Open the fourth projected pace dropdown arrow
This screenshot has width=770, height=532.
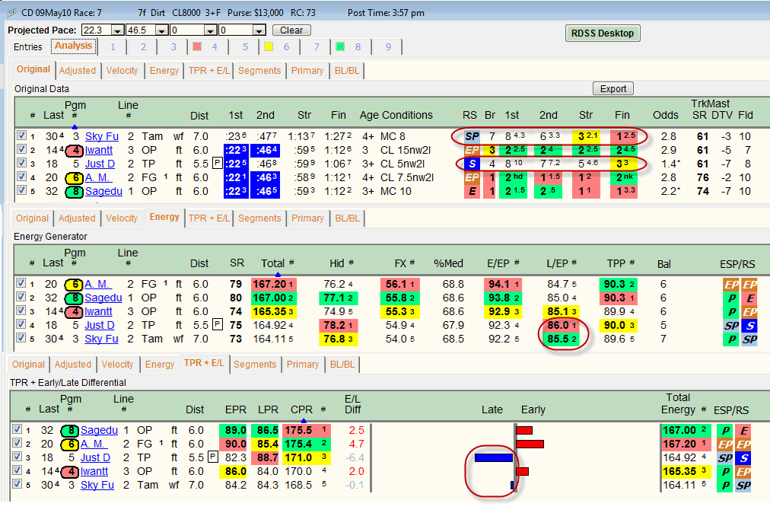click(x=259, y=30)
